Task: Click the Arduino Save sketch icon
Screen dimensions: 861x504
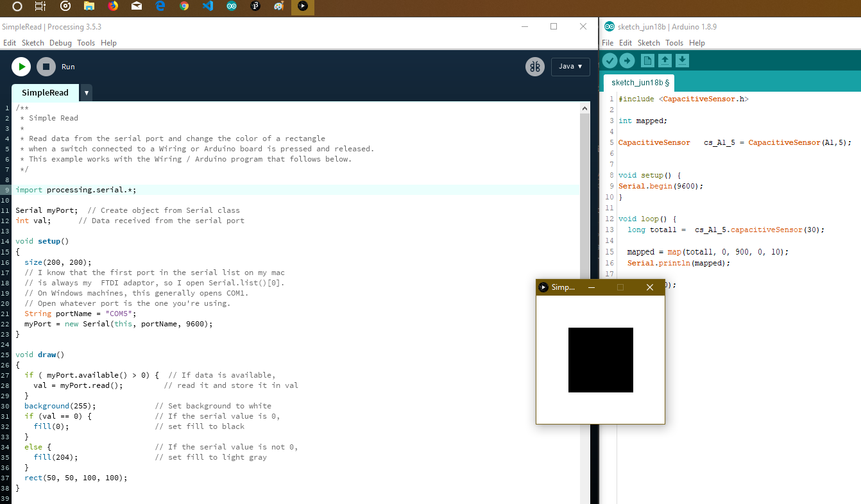Action: [682, 60]
